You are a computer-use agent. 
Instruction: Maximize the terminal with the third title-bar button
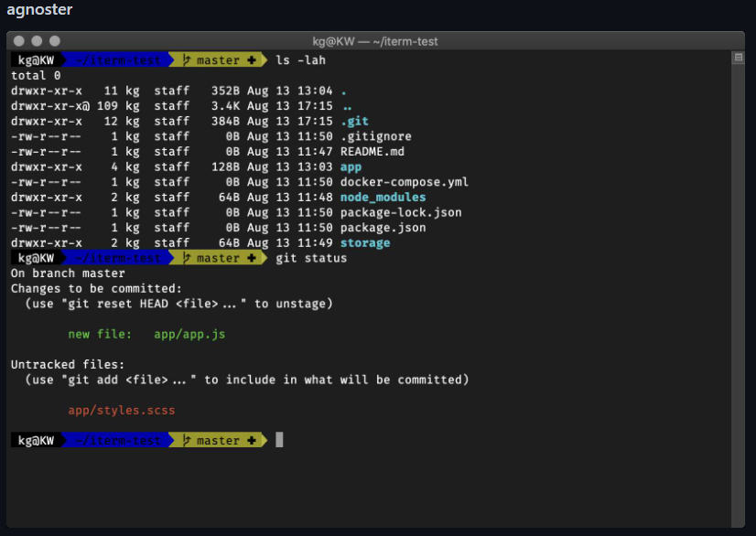point(55,41)
